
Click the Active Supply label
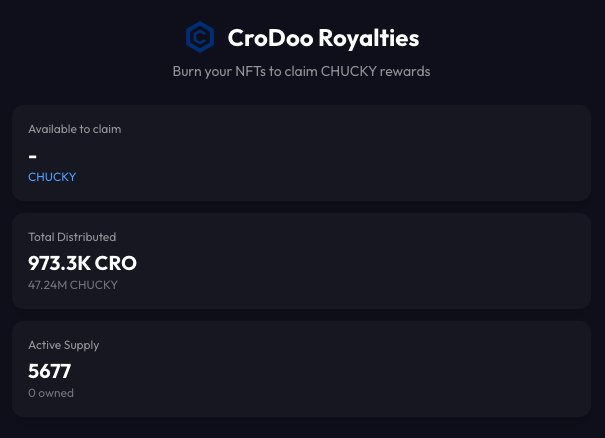64,345
